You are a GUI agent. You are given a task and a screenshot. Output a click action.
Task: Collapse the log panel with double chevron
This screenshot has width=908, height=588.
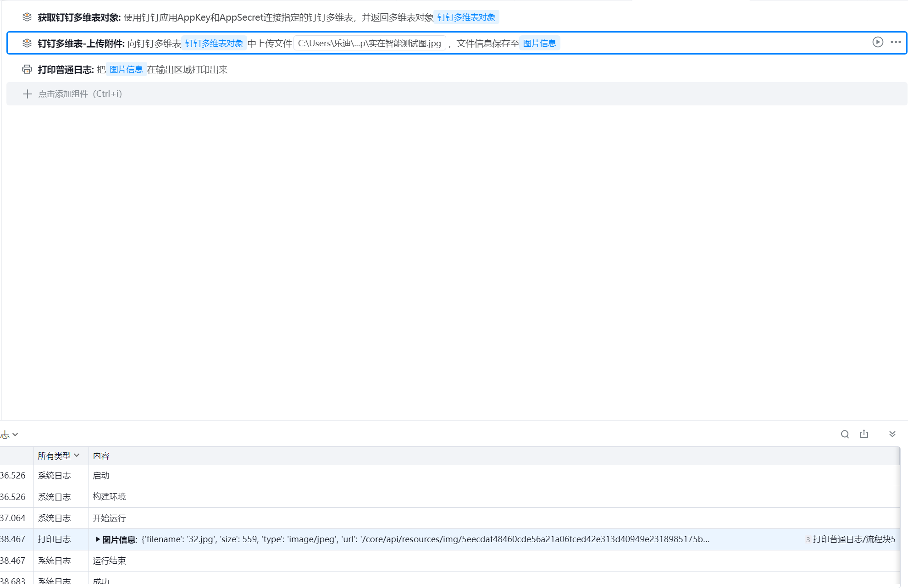(x=892, y=434)
